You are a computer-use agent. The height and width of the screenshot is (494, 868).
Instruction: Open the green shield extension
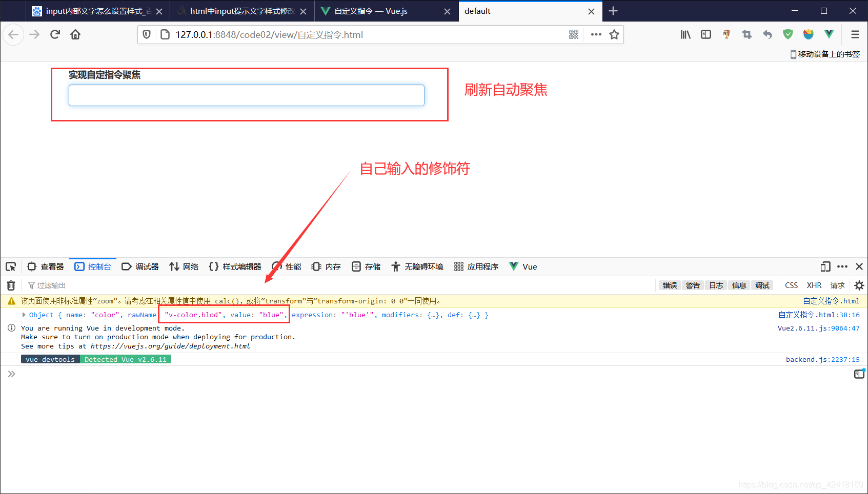point(788,35)
